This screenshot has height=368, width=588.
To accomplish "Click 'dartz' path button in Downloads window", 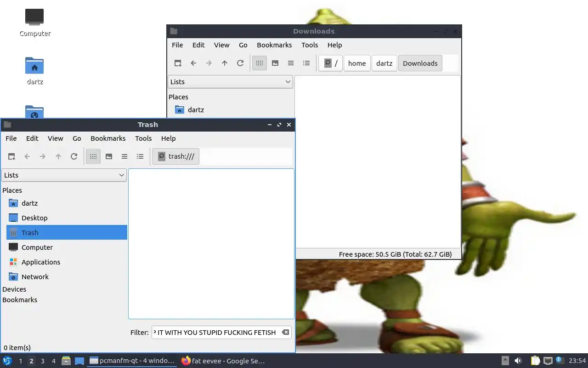I will pos(384,63).
